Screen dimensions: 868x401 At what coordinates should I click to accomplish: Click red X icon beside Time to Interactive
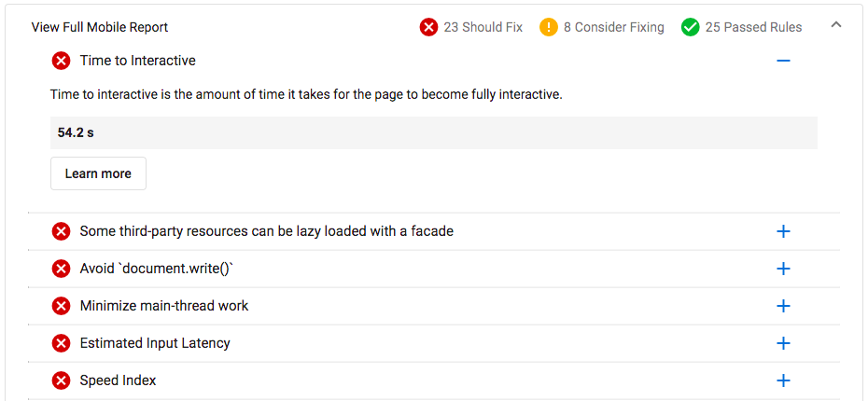61,61
